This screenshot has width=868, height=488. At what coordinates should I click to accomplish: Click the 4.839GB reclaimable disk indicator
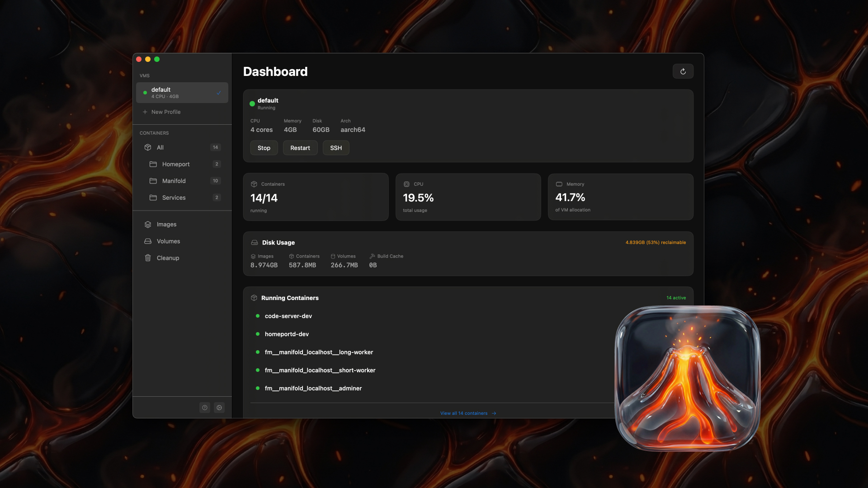pos(656,242)
